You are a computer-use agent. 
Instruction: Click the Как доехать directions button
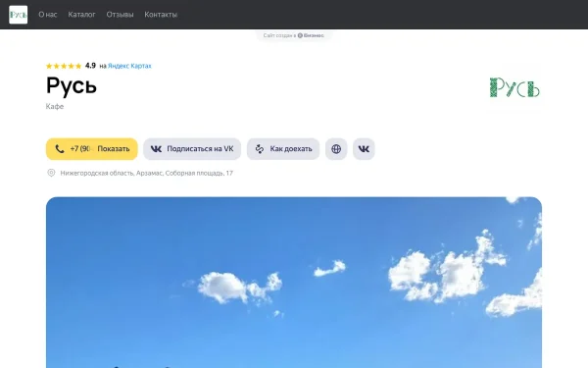[283, 149]
